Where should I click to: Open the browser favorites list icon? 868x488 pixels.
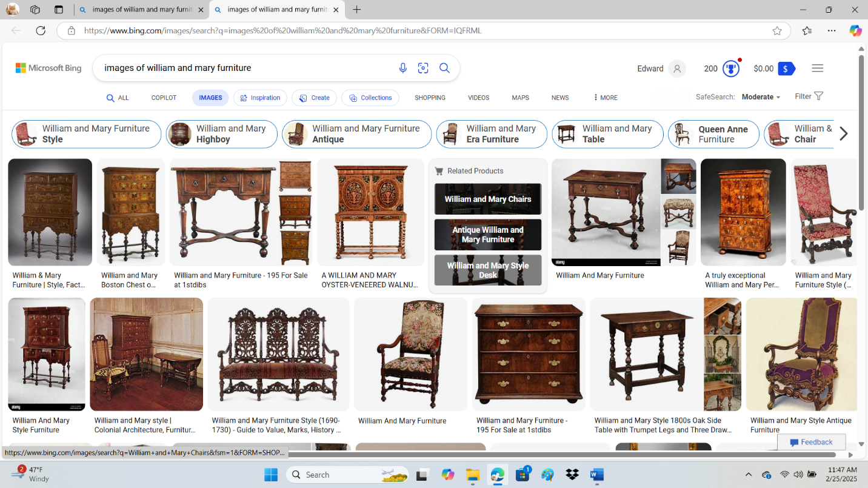[x=807, y=31]
